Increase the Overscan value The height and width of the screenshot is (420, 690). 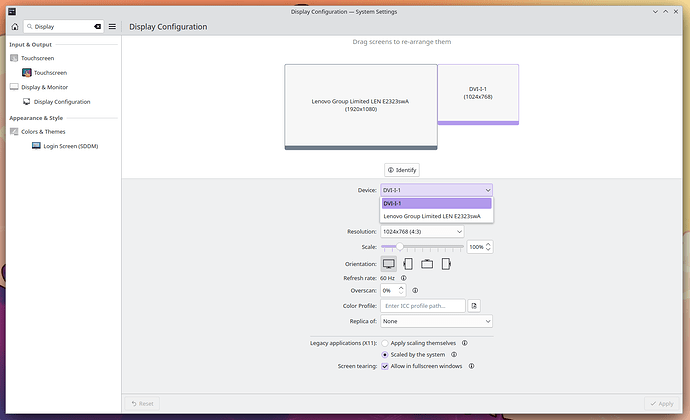(x=401, y=288)
